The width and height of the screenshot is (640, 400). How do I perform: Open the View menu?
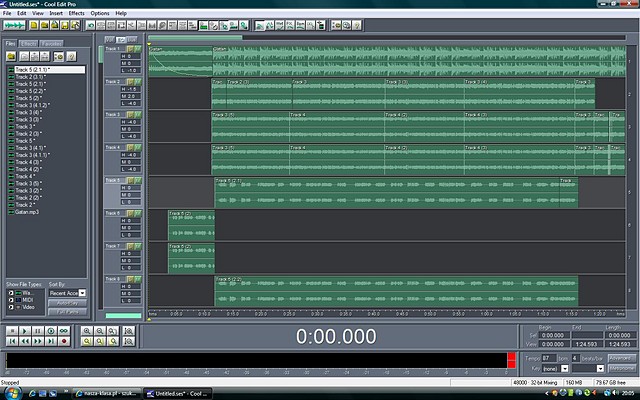38,13
